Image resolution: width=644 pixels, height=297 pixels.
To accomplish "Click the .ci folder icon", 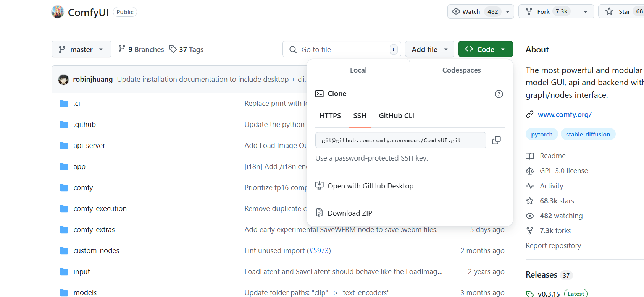I will (64, 104).
